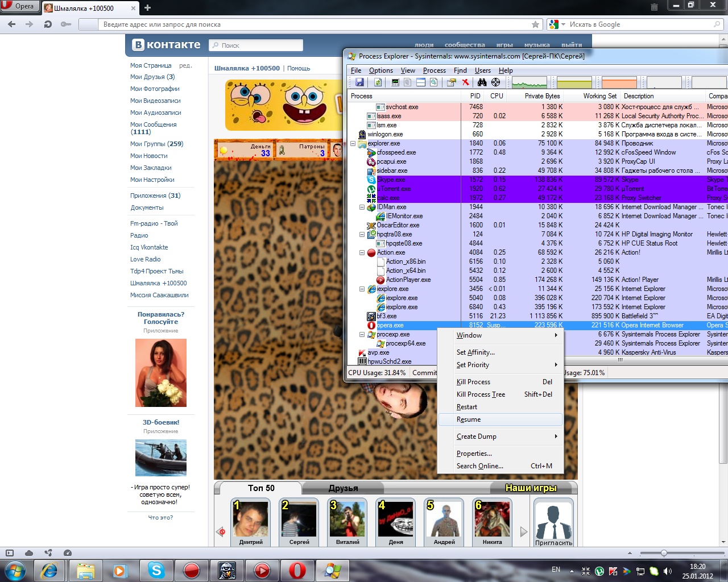Open System Information graph icon
Screen dimensions: 728x582
pyautogui.click(x=395, y=82)
